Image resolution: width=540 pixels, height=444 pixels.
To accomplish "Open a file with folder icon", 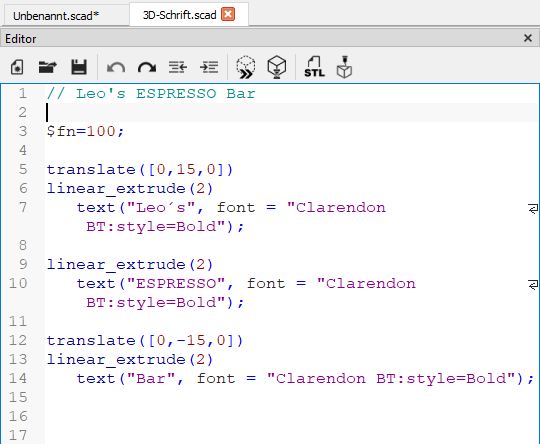I will 48,67.
